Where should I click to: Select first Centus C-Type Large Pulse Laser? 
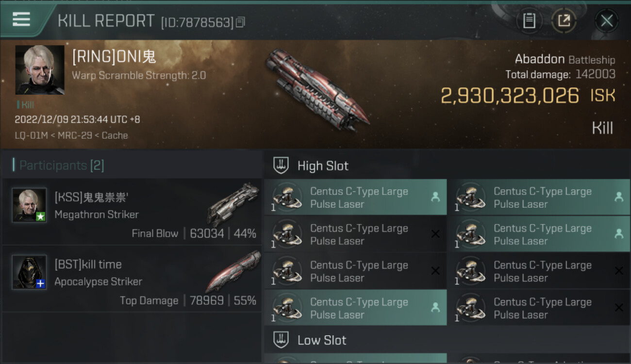355,197
